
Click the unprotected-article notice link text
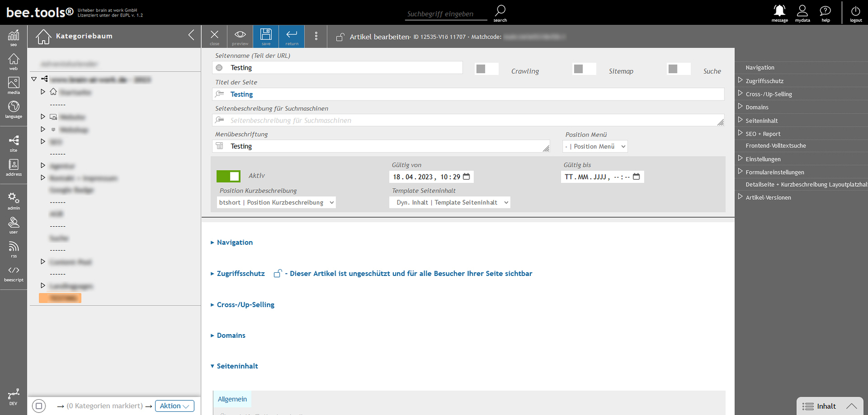(x=408, y=273)
